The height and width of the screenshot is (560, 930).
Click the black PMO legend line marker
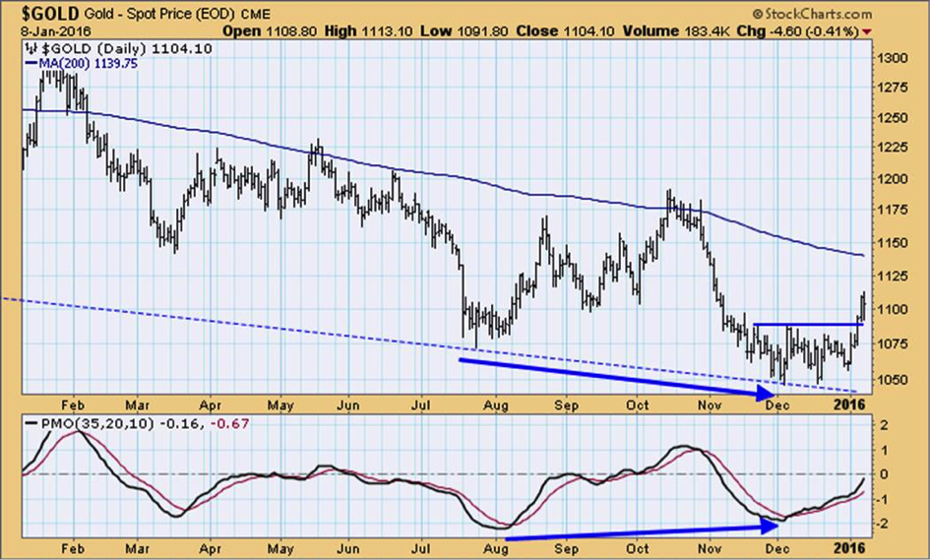32,423
